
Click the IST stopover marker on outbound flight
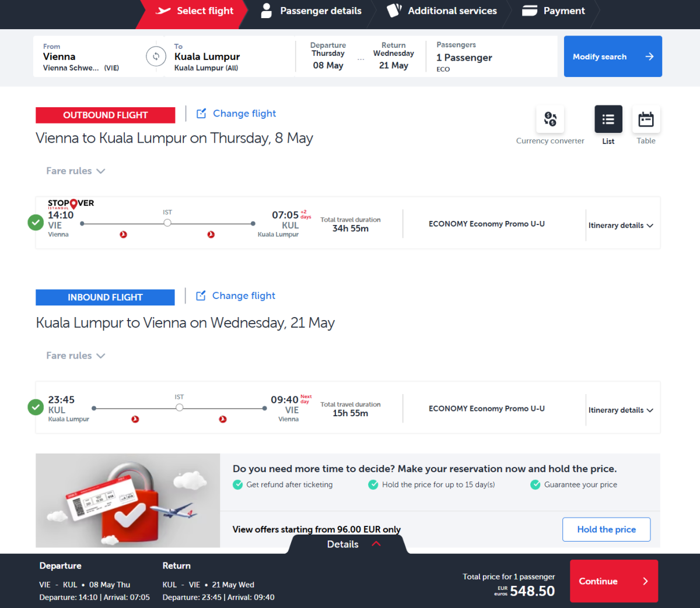coord(167,223)
